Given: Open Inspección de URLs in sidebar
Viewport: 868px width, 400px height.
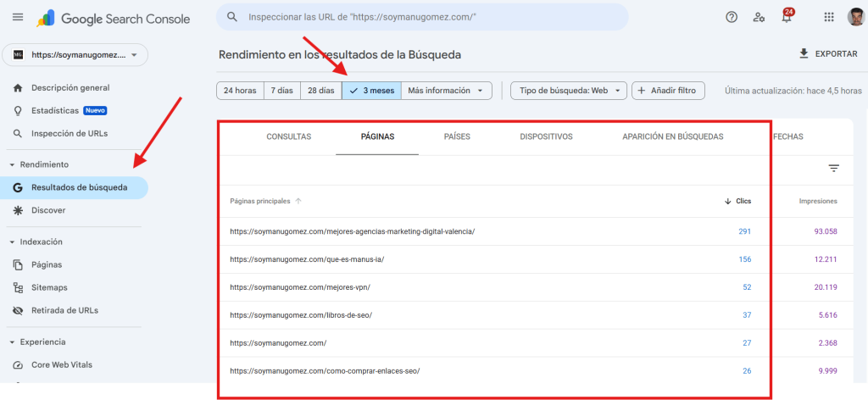Looking at the screenshot, I should tap(70, 133).
